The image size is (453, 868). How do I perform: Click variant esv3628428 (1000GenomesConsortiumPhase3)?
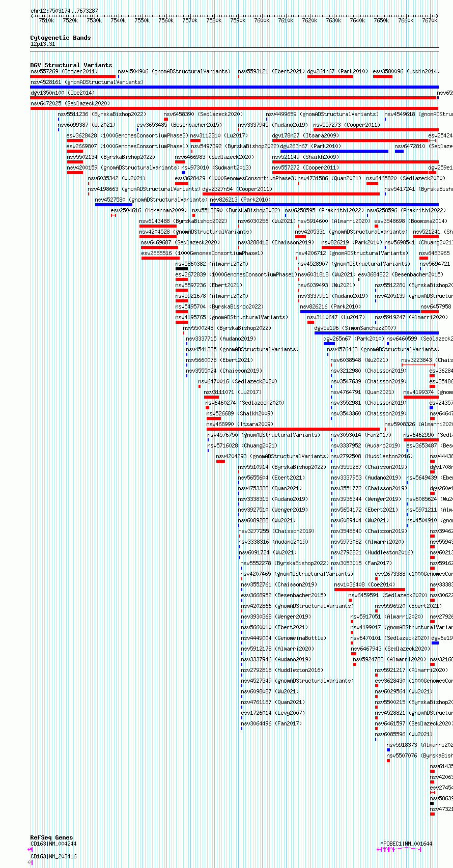click(127, 135)
